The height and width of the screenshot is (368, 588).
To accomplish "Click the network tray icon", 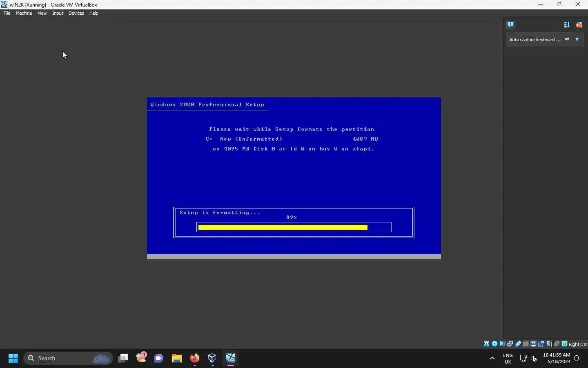I will (x=523, y=358).
